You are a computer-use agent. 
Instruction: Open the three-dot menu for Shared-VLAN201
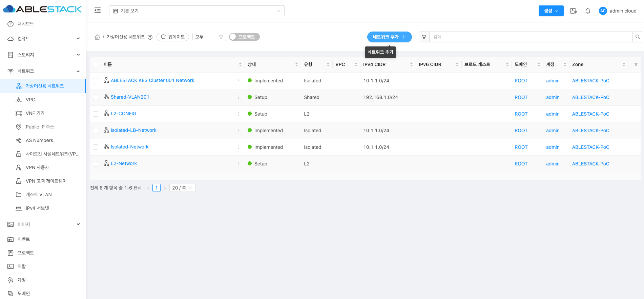point(238,97)
